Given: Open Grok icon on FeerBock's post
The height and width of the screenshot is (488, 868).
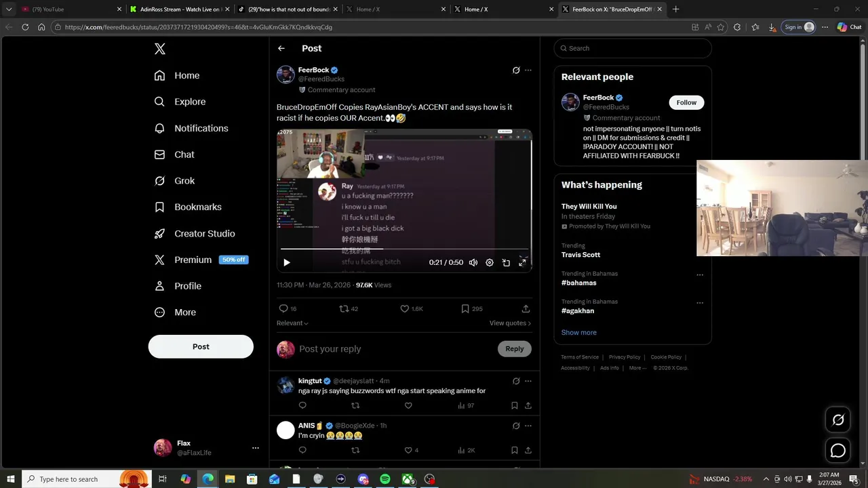Looking at the screenshot, I should 516,70.
